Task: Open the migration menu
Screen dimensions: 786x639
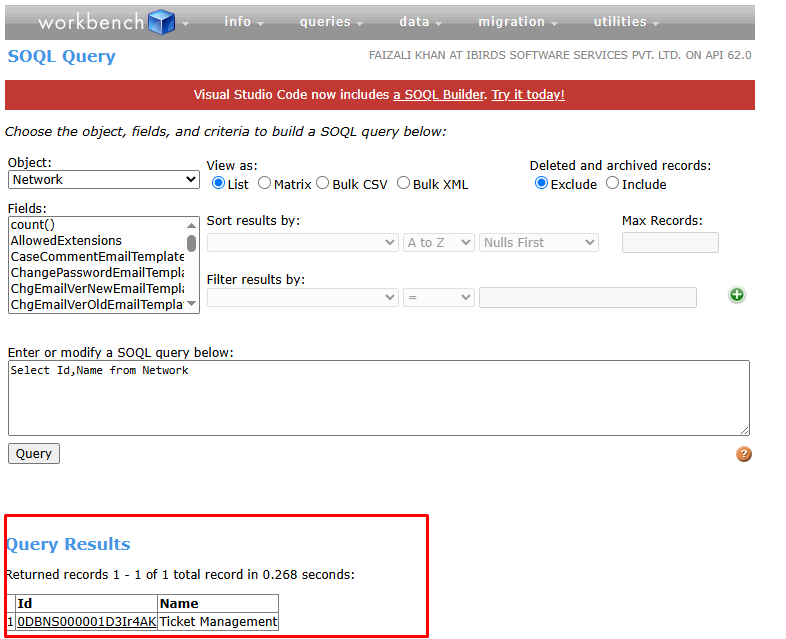Action: [x=516, y=22]
